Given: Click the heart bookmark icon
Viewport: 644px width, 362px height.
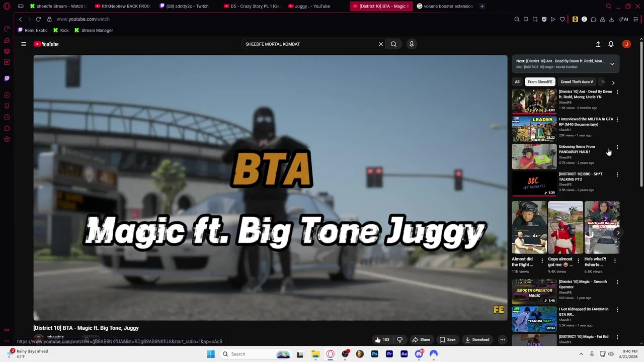Looking at the screenshot, I should pos(562,19).
